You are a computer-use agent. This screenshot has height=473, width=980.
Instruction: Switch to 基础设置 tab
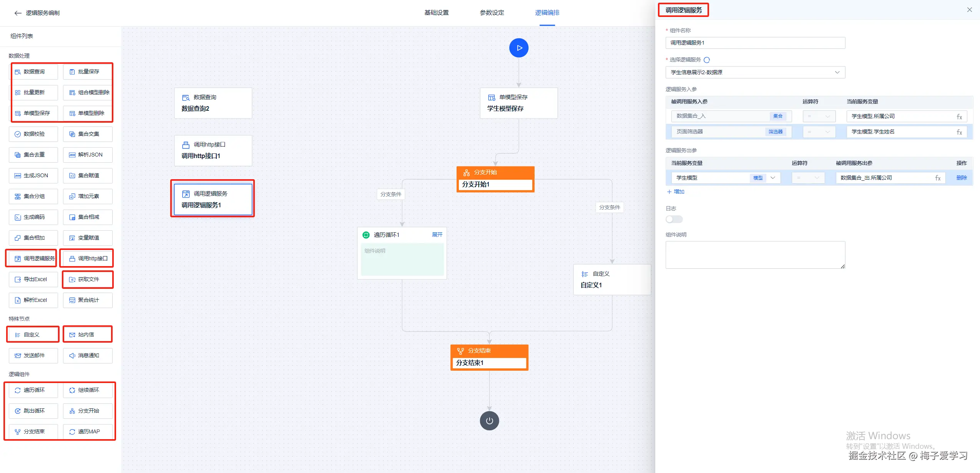436,13
